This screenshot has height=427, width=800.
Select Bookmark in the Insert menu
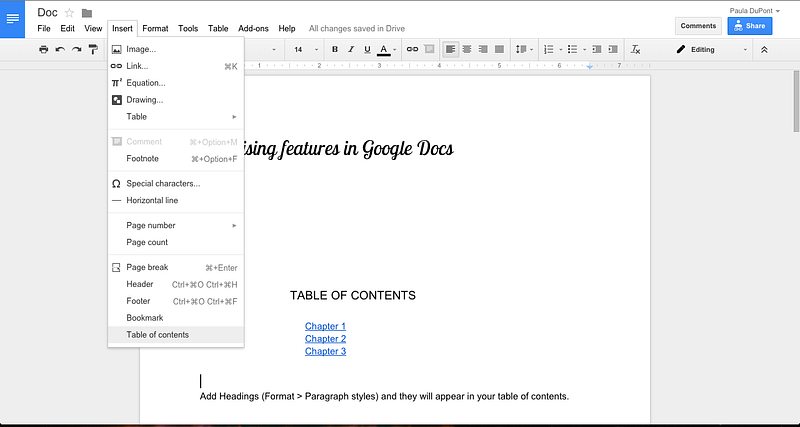click(176, 318)
